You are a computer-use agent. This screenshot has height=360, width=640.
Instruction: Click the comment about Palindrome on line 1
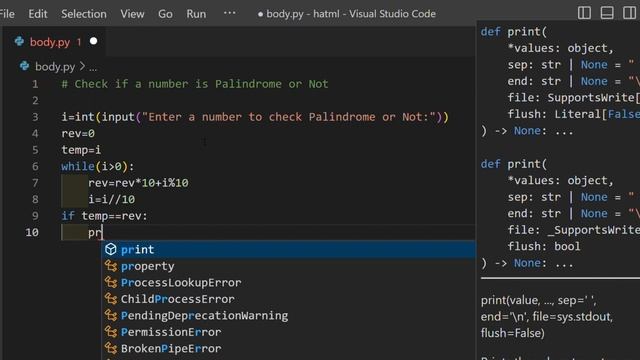195,84
